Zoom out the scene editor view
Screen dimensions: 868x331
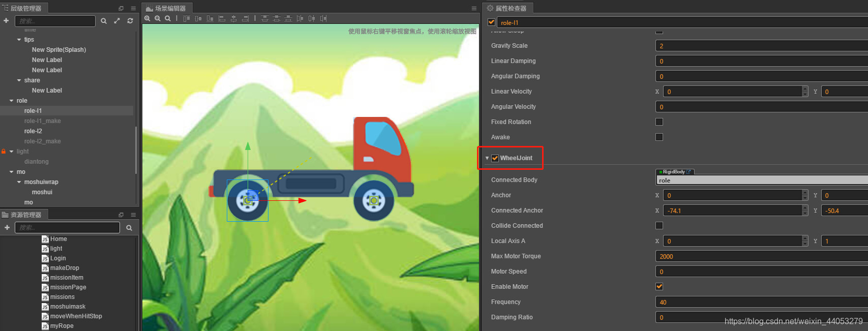(158, 18)
